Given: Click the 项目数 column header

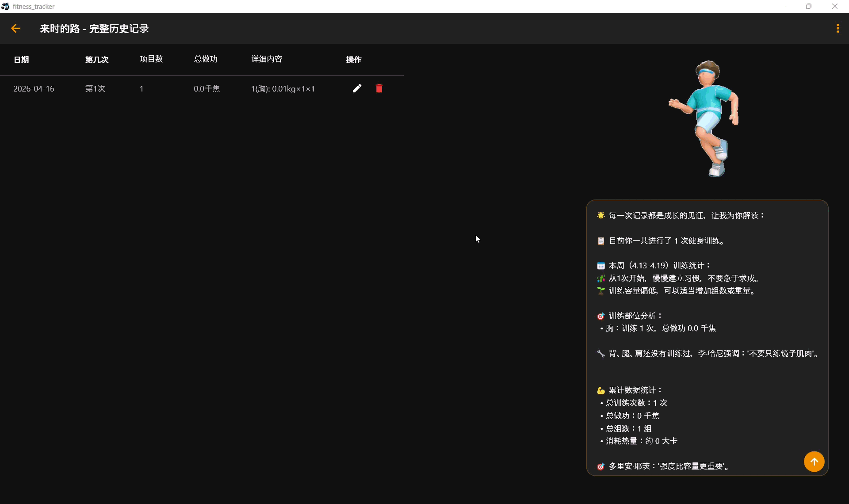Looking at the screenshot, I should pos(151,59).
